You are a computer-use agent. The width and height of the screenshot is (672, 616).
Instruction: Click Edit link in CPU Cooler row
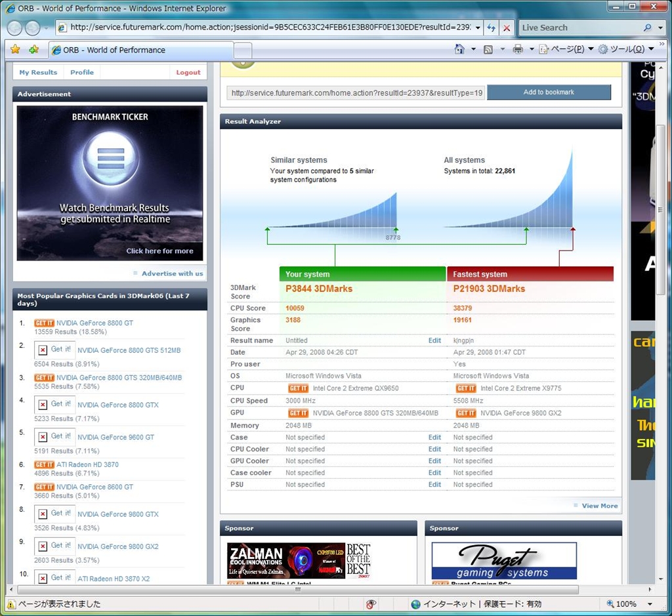click(x=434, y=449)
